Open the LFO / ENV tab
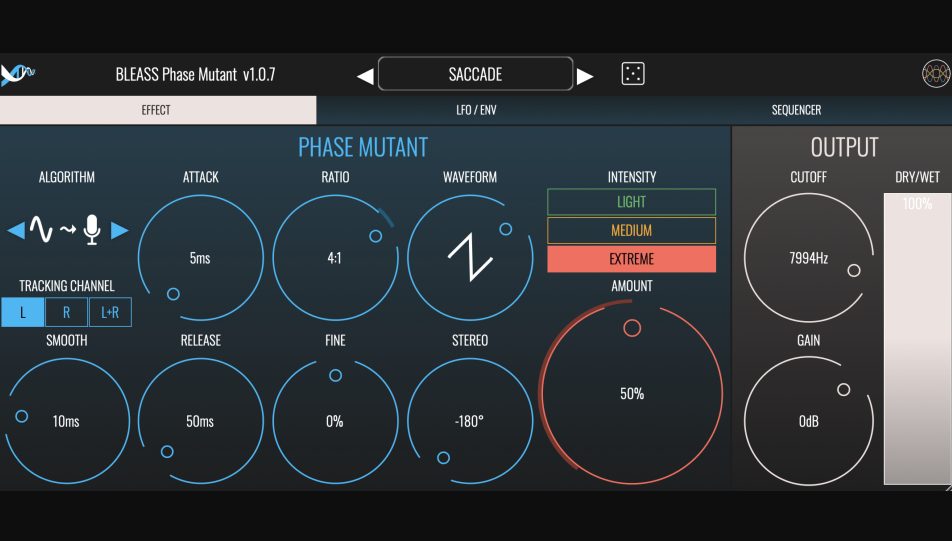This screenshot has height=541, width=952. (476, 110)
